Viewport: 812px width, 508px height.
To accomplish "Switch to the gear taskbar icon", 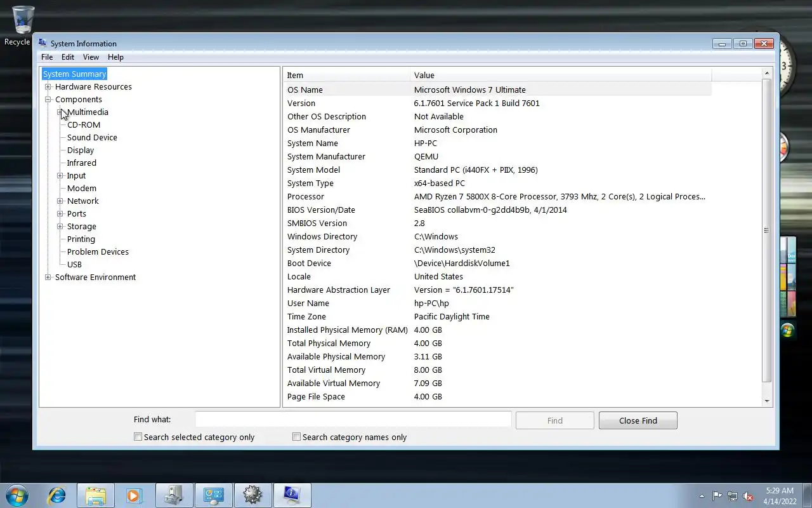I will tap(252, 495).
